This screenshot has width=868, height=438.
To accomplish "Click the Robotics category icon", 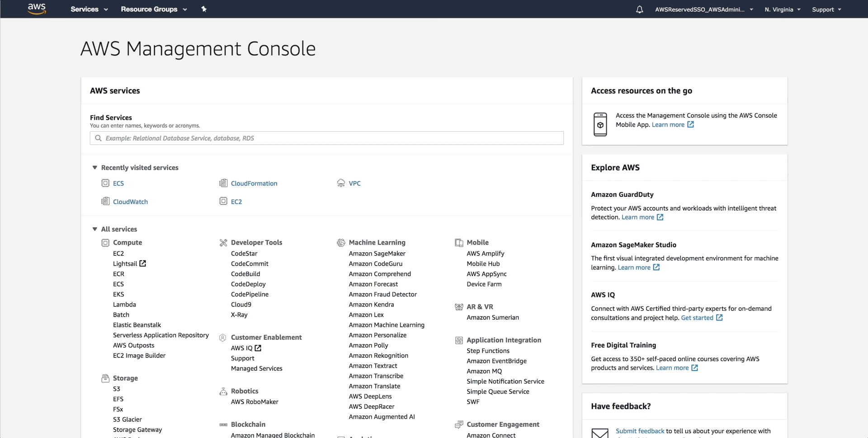I will pyautogui.click(x=222, y=391).
